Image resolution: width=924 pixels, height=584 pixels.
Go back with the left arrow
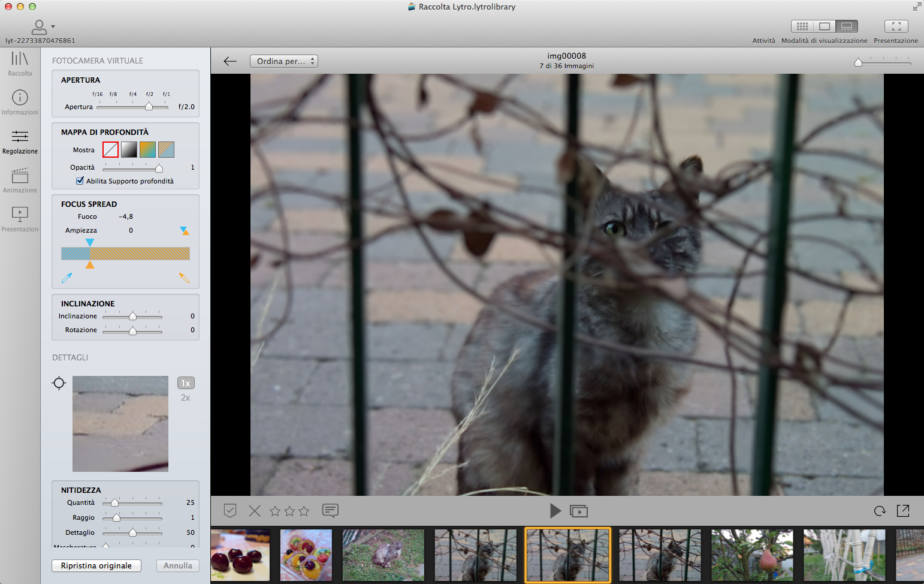[x=230, y=61]
